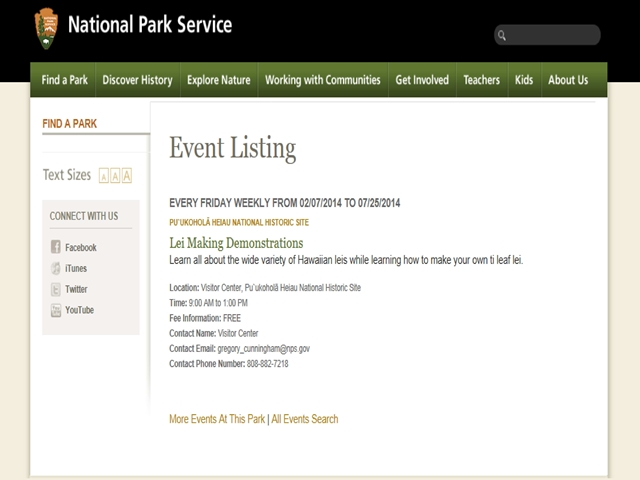Open Pu'ukoholā Heiau National Historic Site link
Image resolution: width=640 pixels, height=480 pixels.
[239, 222]
